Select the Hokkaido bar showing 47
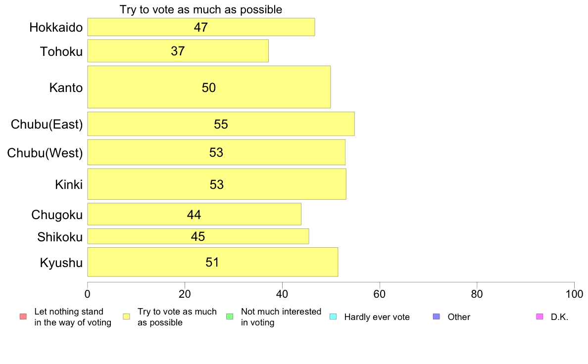The width and height of the screenshot is (588, 364). pyautogui.click(x=201, y=27)
